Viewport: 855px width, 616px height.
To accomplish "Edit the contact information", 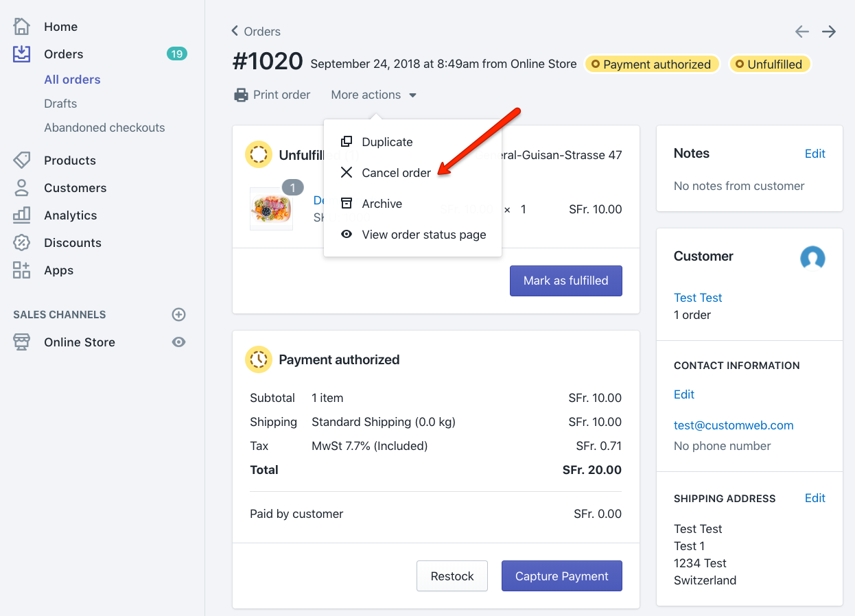I will click(683, 394).
